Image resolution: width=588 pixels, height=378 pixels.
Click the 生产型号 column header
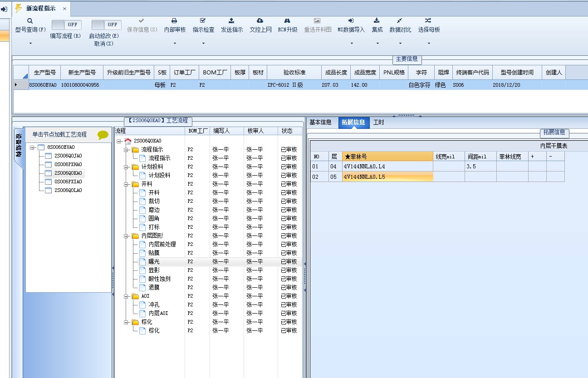(x=45, y=73)
